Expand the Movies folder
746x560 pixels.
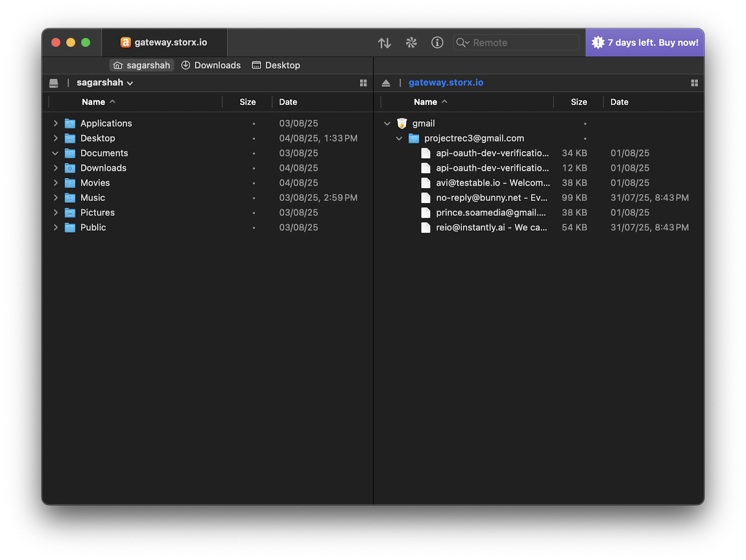(x=55, y=183)
